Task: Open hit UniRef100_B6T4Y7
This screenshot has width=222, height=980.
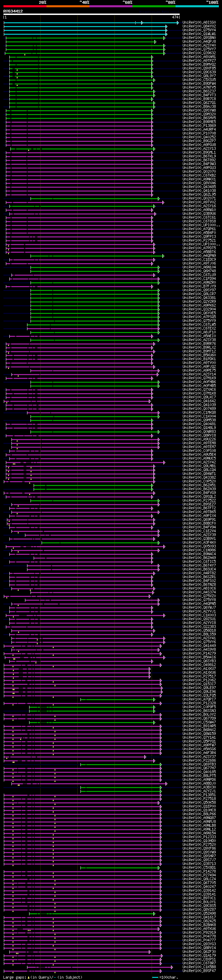Action: (199, 566)
